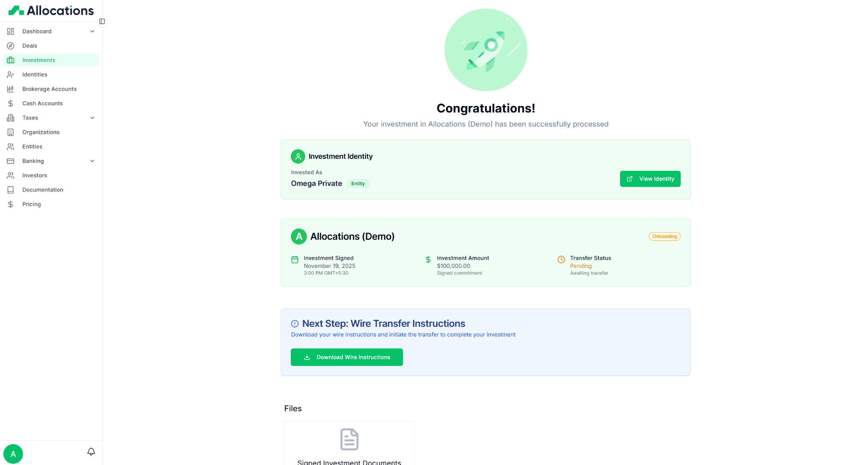Click the Organizations building icon

point(11,132)
